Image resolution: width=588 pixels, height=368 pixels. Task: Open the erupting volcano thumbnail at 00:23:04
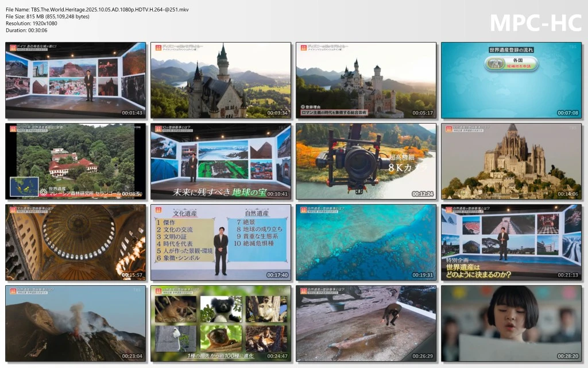pos(76,323)
